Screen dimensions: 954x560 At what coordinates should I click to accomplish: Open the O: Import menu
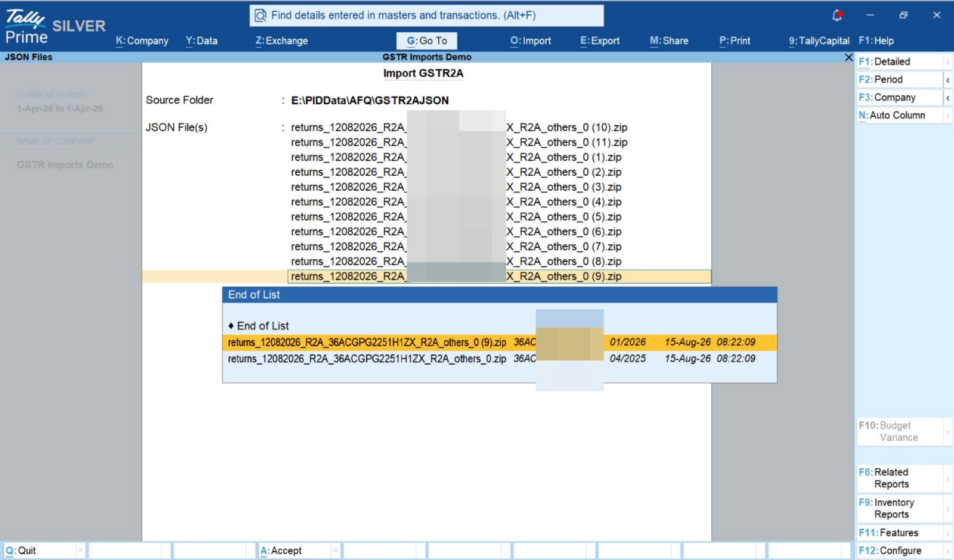(x=531, y=41)
